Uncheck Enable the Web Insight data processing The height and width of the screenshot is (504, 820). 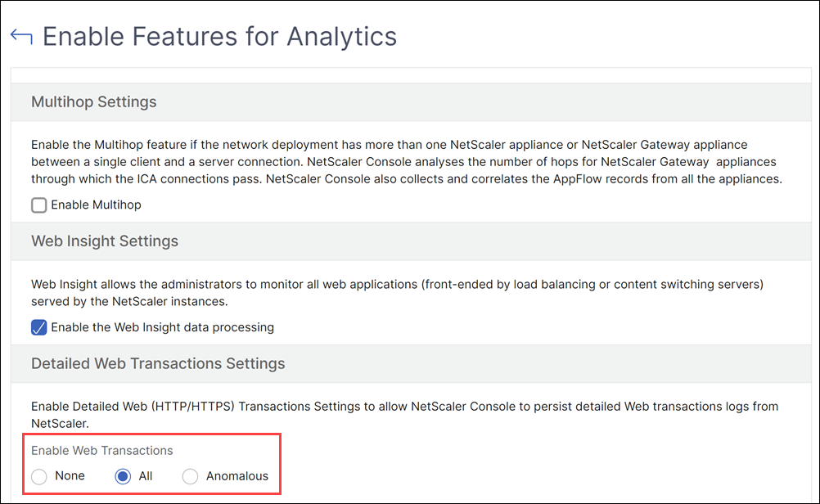(38, 327)
